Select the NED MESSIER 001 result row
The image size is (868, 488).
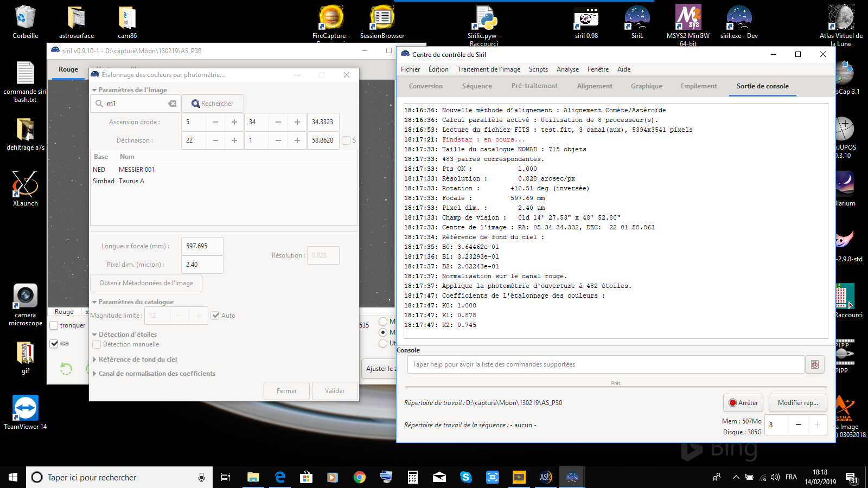tap(224, 170)
